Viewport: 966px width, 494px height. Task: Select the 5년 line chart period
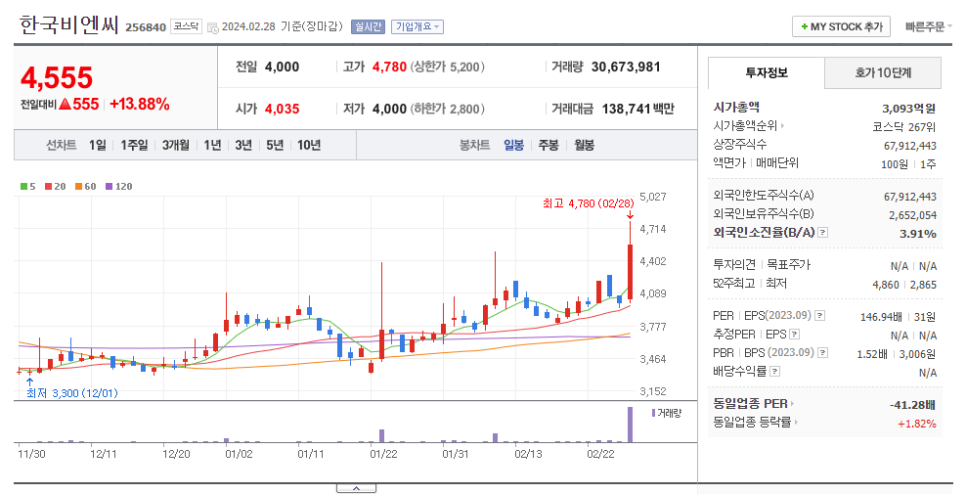coord(275,145)
